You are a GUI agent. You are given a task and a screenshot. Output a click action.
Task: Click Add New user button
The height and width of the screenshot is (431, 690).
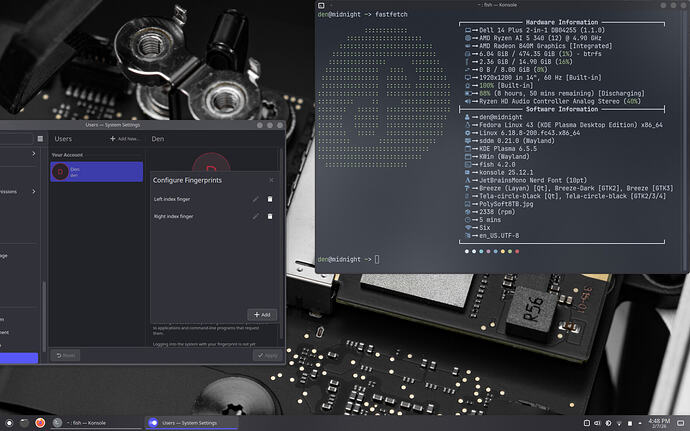(125, 139)
